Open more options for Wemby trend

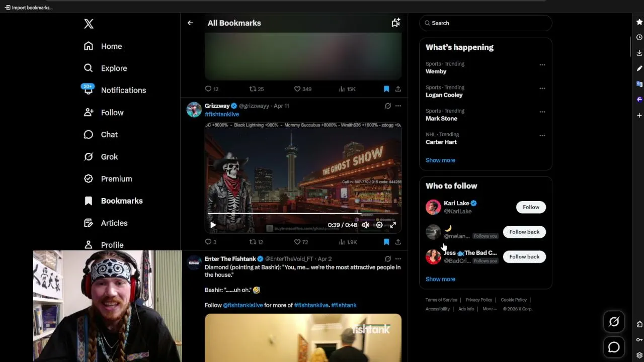click(x=542, y=65)
